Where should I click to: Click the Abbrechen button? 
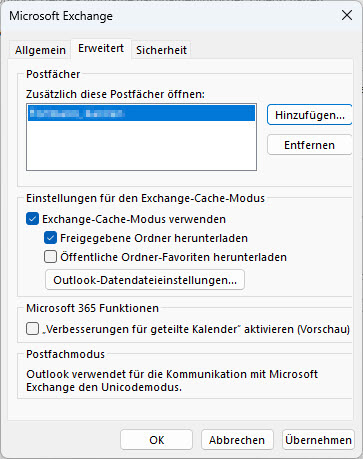[237, 440]
